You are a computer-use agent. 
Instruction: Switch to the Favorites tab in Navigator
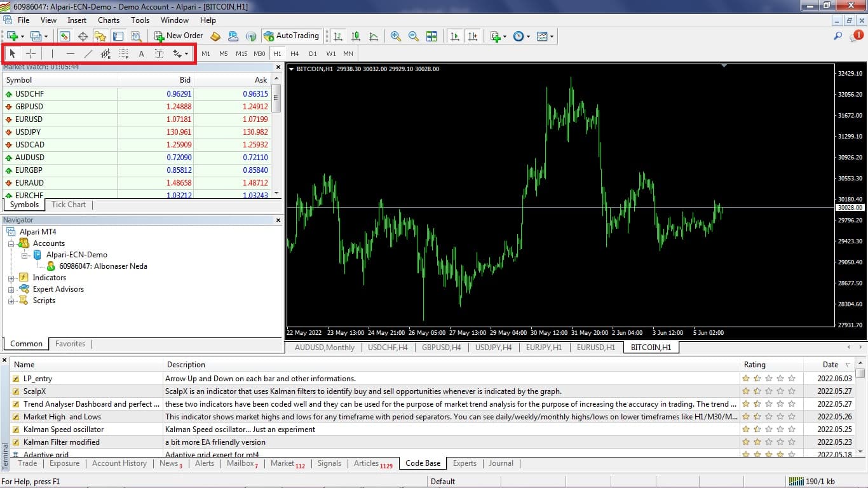(70, 344)
